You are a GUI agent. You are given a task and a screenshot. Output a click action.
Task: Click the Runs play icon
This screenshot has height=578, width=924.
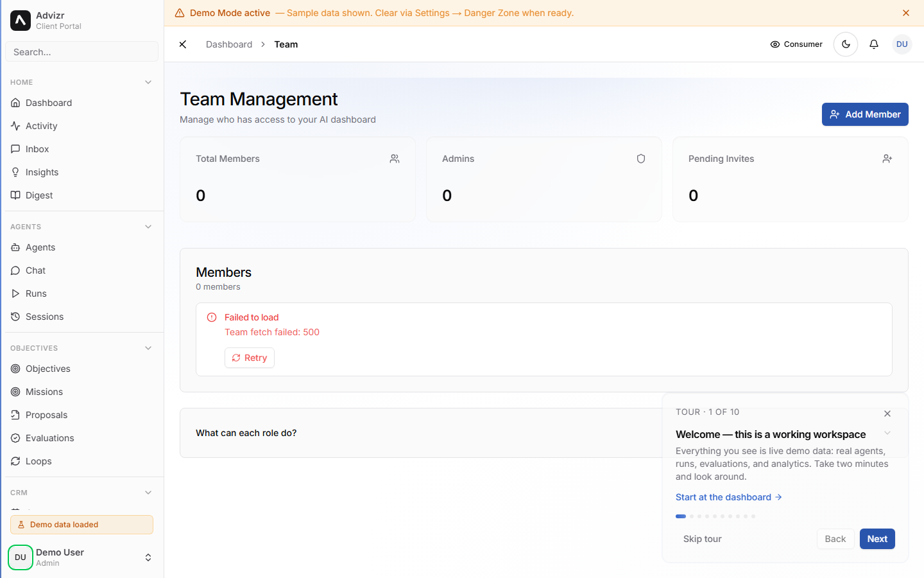point(15,293)
